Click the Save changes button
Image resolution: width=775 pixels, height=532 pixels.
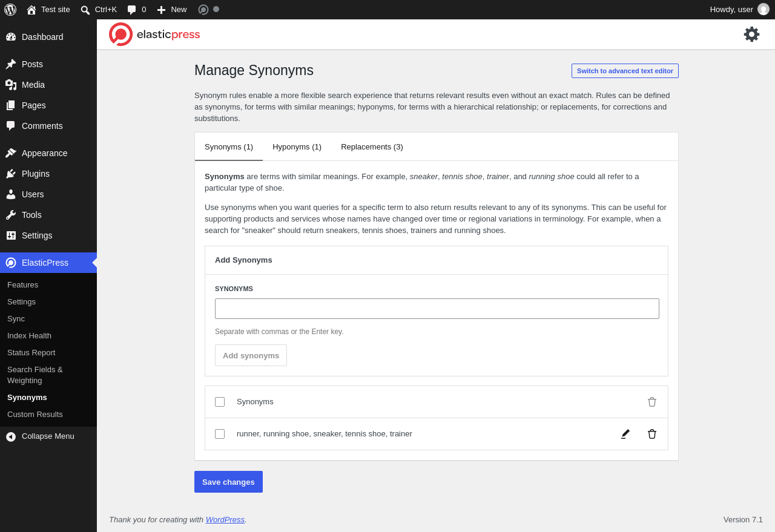[228, 482]
